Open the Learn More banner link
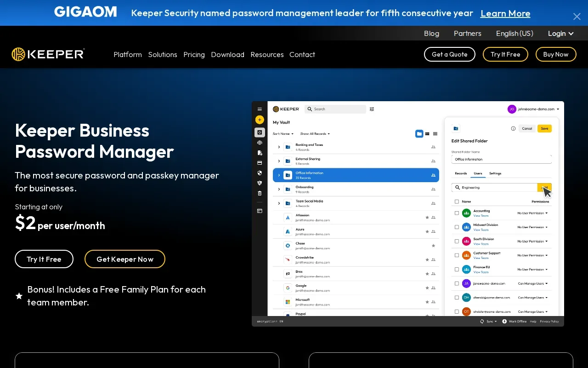This screenshot has height=368, width=588. click(x=505, y=13)
